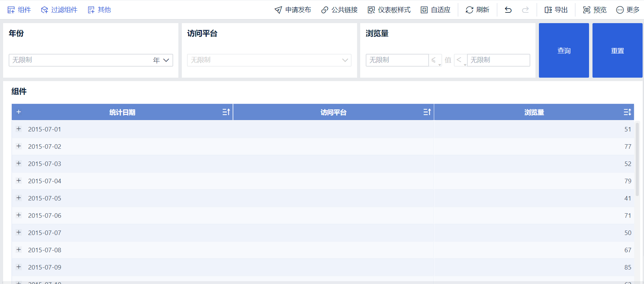The width and height of the screenshot is (644, 284).
Task: Change the upper bound comparison operator
Action: 460,60
